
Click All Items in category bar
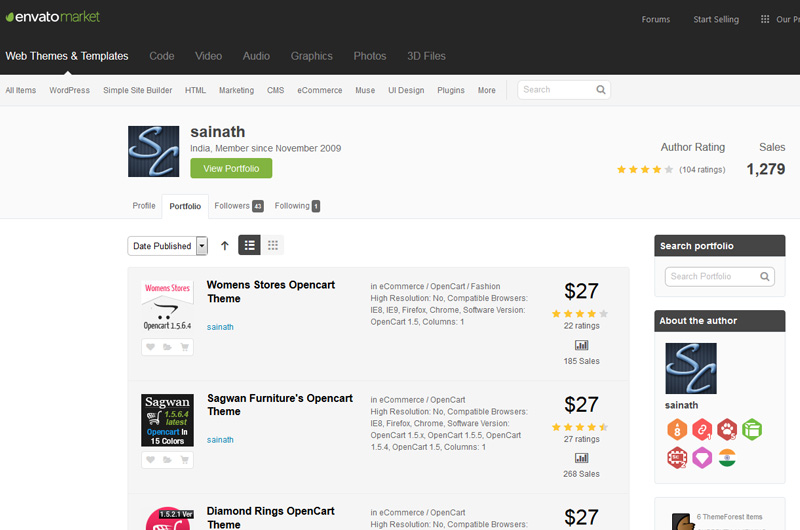21,90
